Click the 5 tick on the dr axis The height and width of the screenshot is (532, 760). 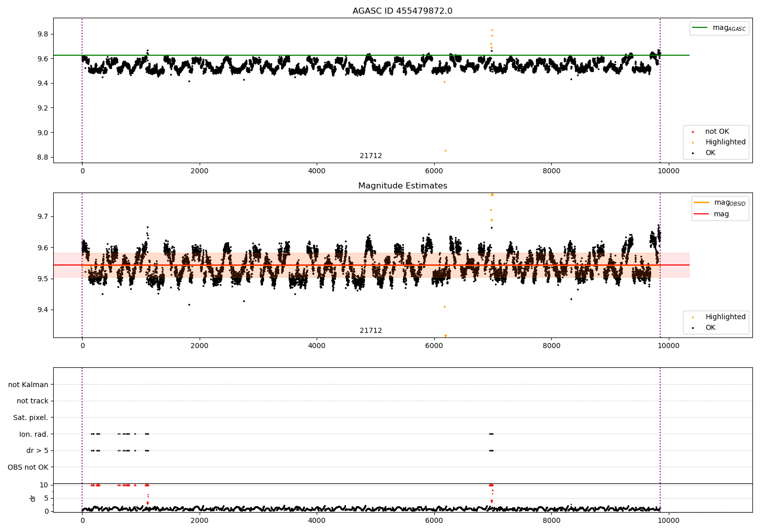[46, 499]
